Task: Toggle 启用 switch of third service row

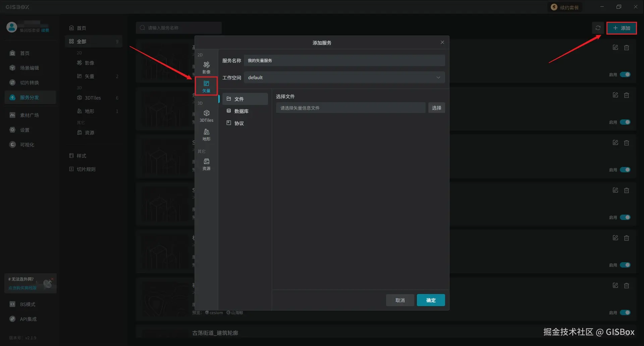Action: tap(625, 170)
